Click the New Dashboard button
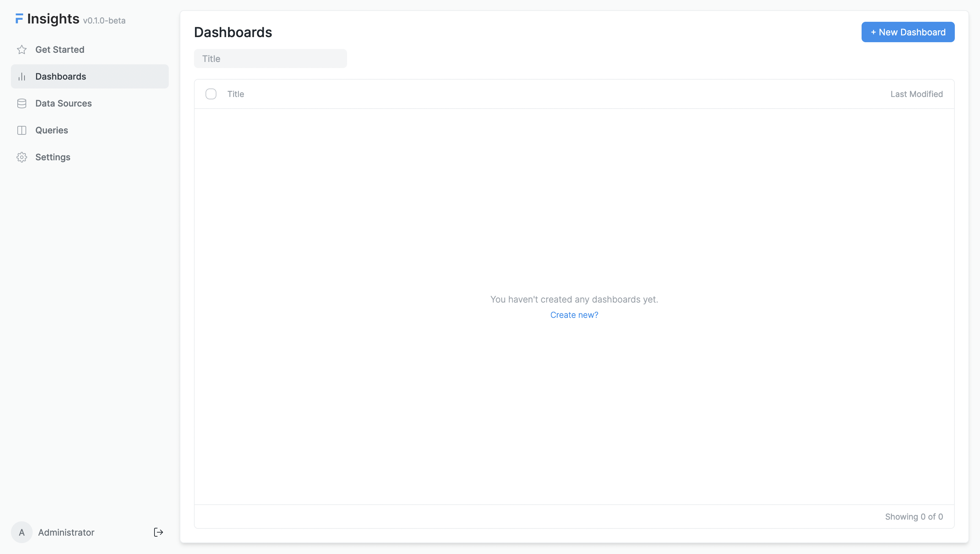Viewport: 980px width, 554px height. [x=908, y=32]
